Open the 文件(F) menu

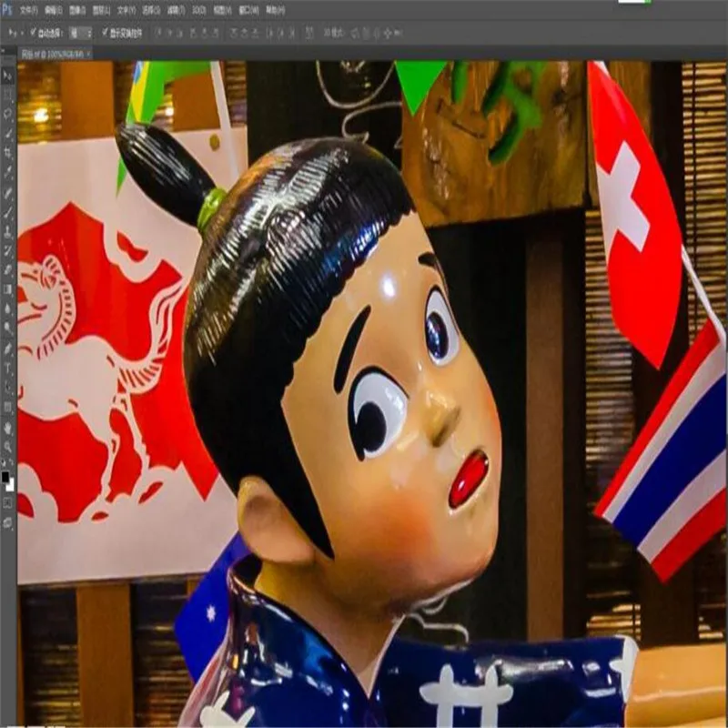click(x=28, y=10)
